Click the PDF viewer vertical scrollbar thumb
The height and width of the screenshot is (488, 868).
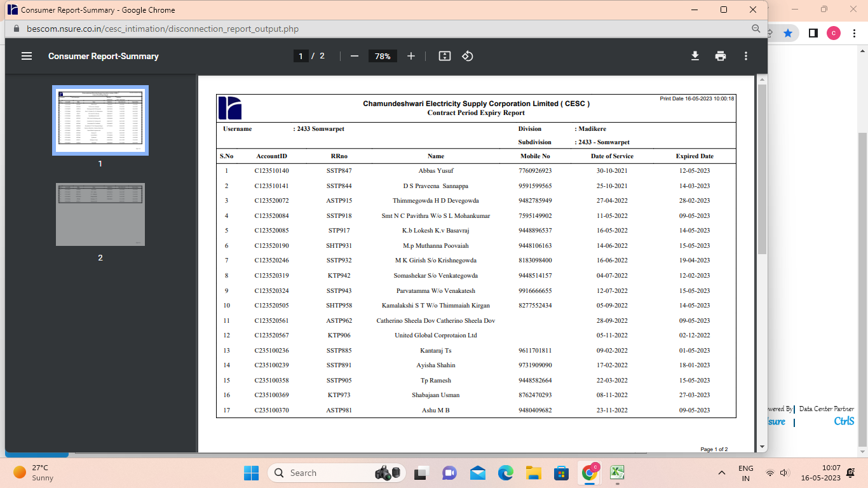tap(763, 169)
